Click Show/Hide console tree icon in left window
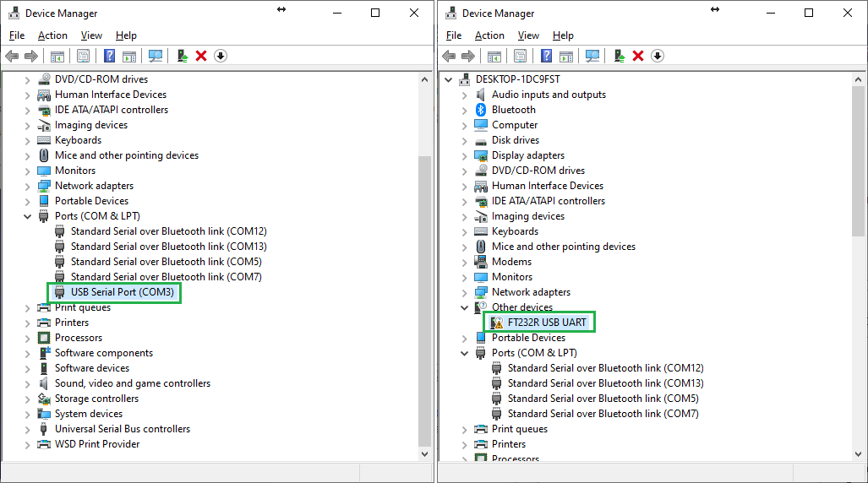868x483 pixels. [x=57, y=56]
